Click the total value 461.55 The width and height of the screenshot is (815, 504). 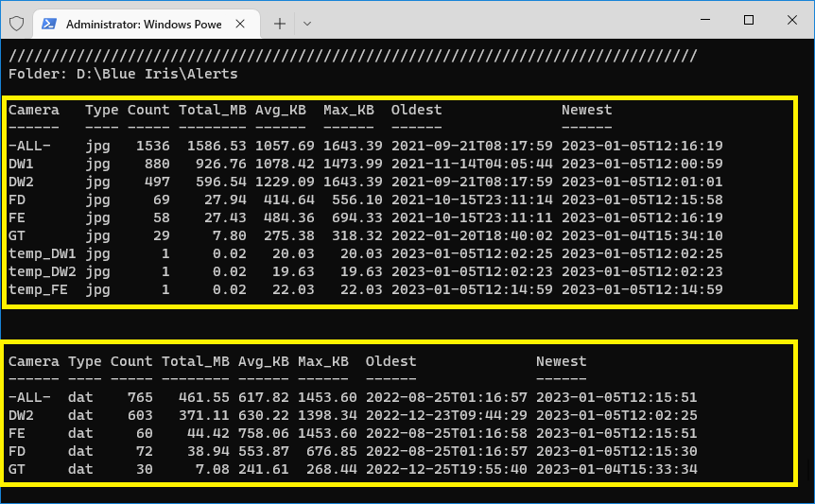pyautogui.click(x=204, y=397)
